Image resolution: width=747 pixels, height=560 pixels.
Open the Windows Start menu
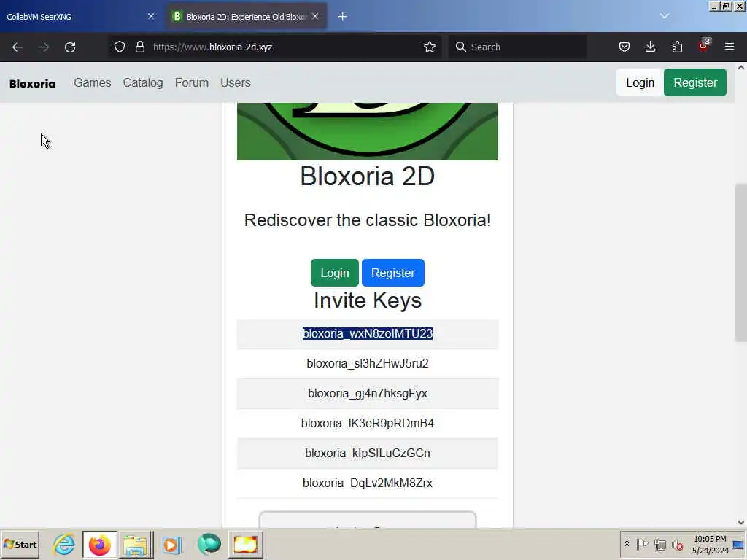coord(20,544)
